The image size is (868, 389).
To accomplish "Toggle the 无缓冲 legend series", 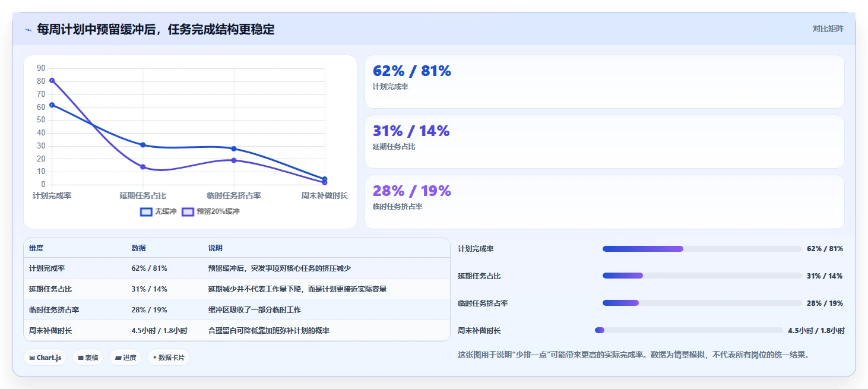I will 159,211.
